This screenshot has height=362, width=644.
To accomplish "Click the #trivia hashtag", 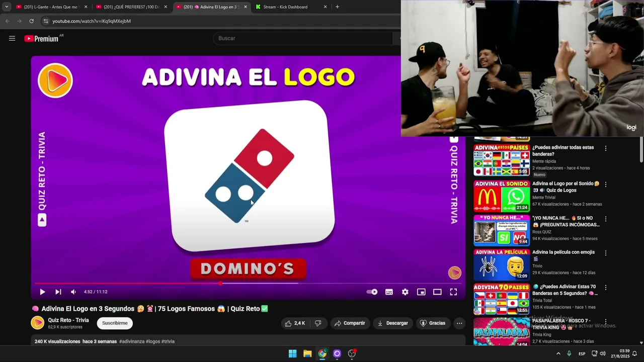I will click(168, 341).
